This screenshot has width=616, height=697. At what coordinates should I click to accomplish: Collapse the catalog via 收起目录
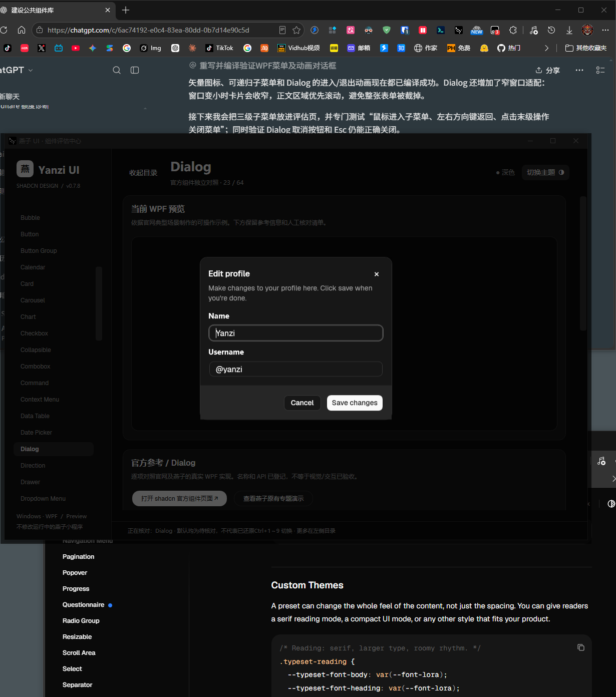click(143, 173)
